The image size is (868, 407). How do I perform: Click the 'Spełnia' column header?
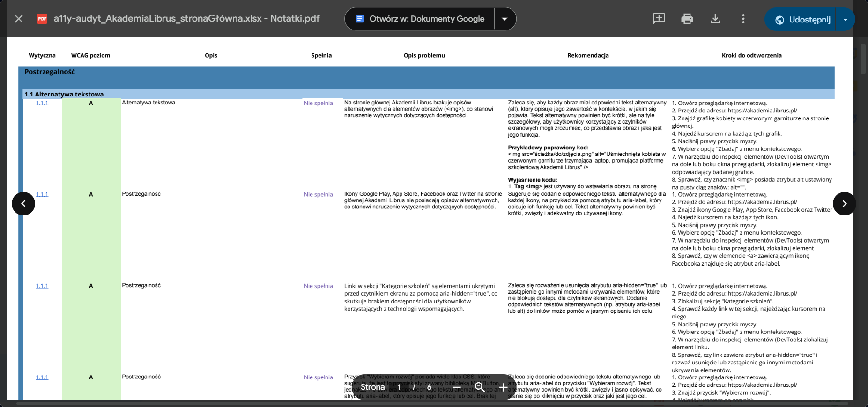click(321, 55)
